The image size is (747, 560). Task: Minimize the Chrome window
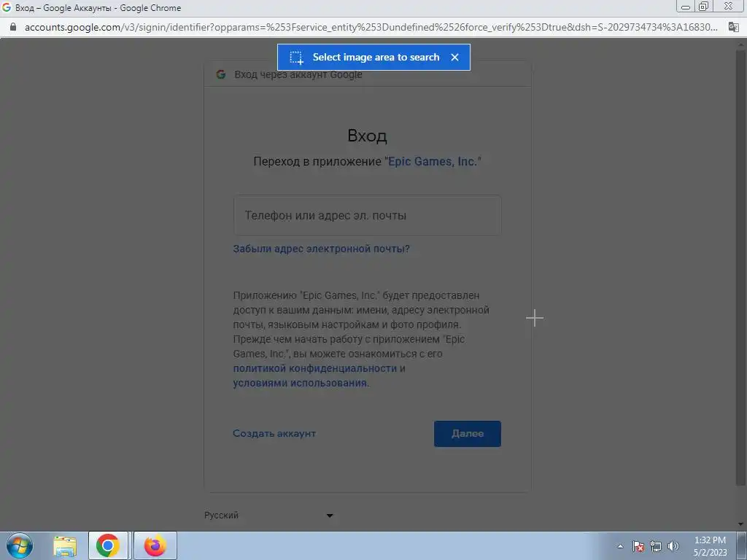(x=686, y=7)
